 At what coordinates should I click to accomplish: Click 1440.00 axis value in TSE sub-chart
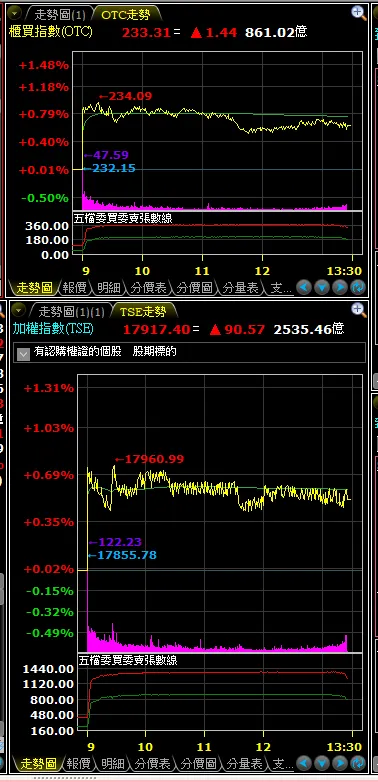(x=48, y=669)
